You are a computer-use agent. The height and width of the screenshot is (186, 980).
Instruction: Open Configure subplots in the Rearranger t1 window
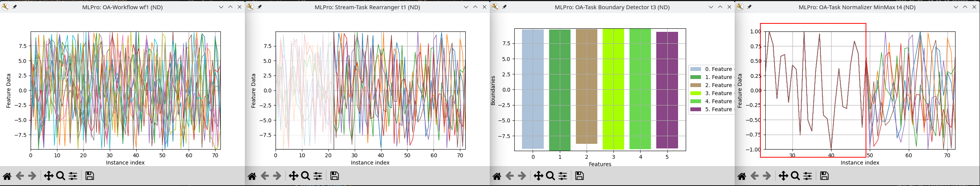(318, 176)
